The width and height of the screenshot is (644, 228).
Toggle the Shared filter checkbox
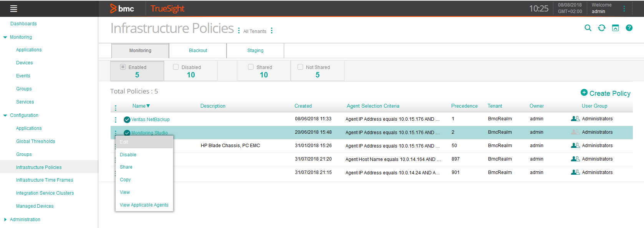pyautogui.click(x=251, y=67)
